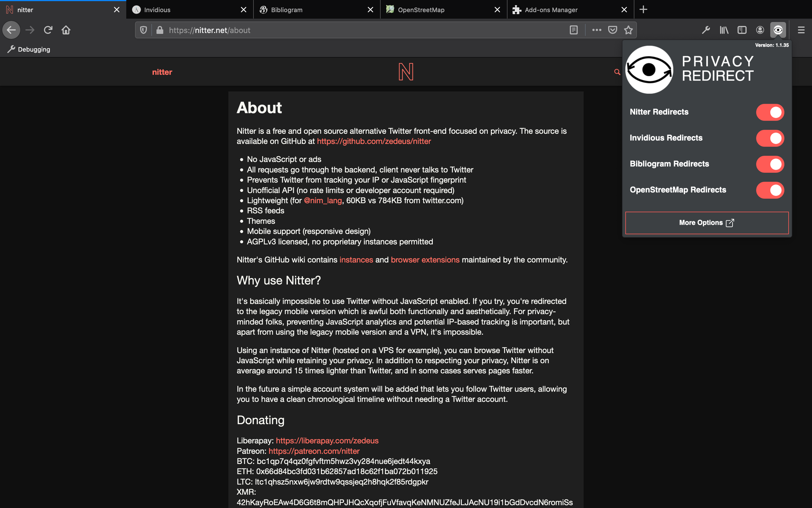Click the bookmark star icon
Image resolution: width=812 pixels, height=508 pixels.
(629, 30)
